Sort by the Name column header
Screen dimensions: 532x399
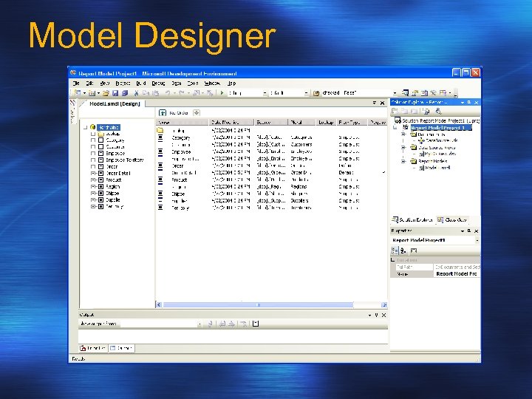coord(183,122)
